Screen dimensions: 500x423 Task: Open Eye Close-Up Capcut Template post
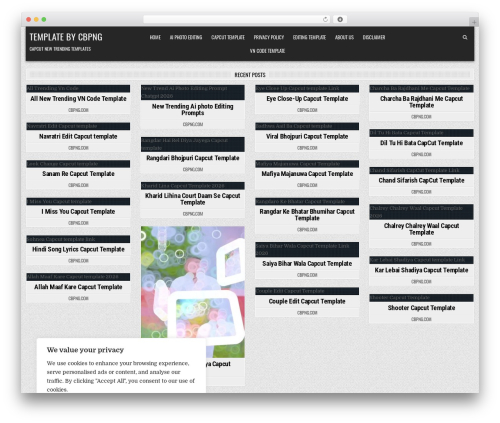[x=307, y=99]
